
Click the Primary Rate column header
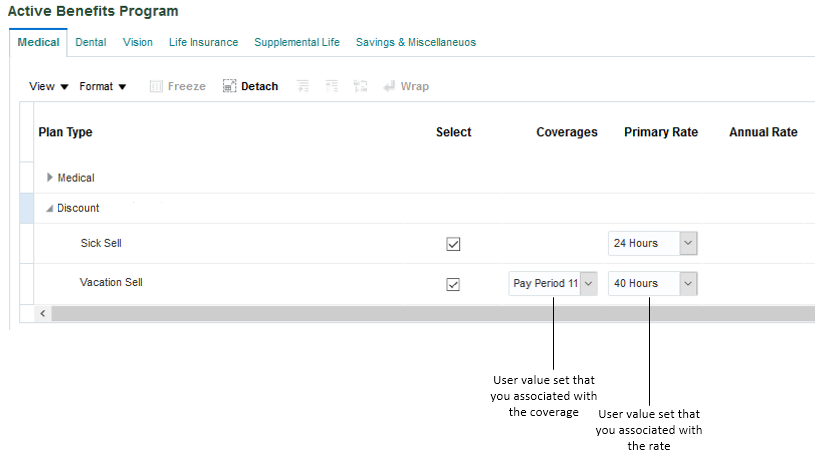(660, 132)
